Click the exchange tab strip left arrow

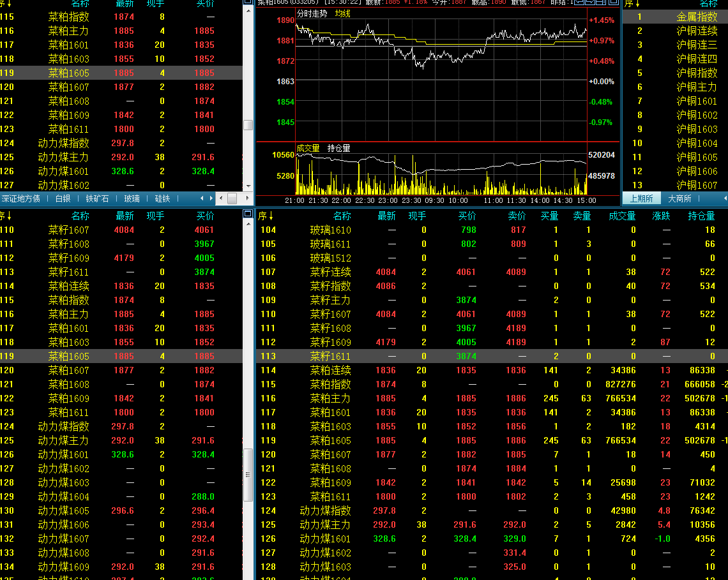tap(725, 198)
